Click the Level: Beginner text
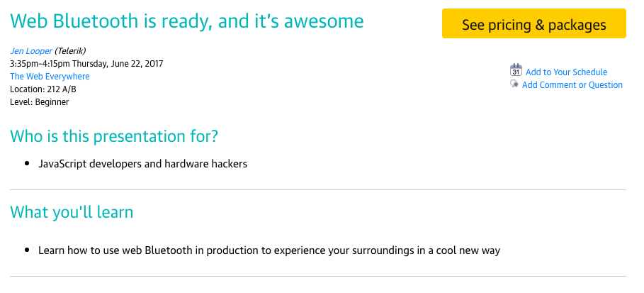The height and width of the screenshot is (293, 644). [x=39, y=102]
